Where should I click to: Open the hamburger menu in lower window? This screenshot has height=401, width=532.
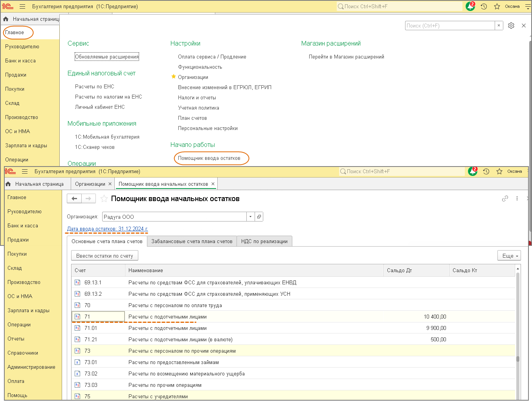[x=25, y=172]
